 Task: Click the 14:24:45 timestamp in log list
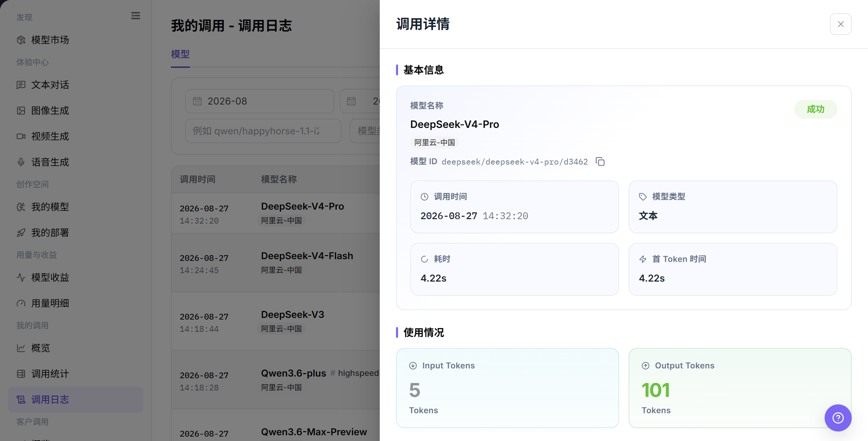pyautogui.click(x=199, y=270)
